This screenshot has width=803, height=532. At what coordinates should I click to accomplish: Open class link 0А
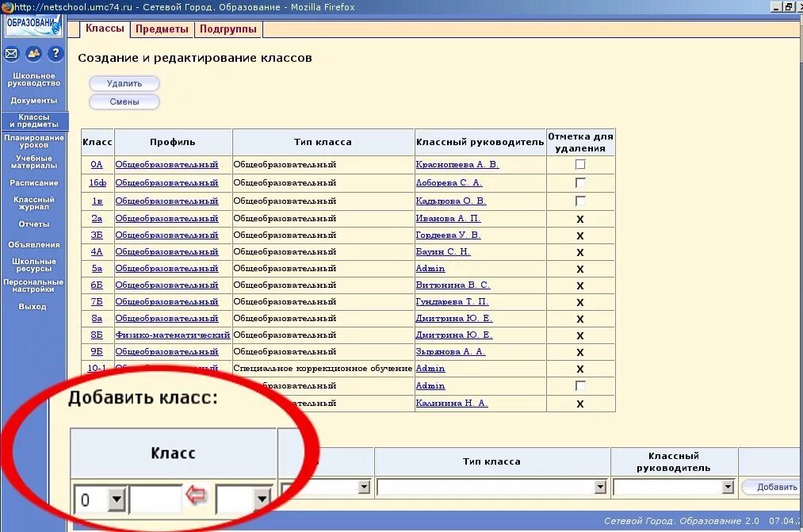[97, 164]
